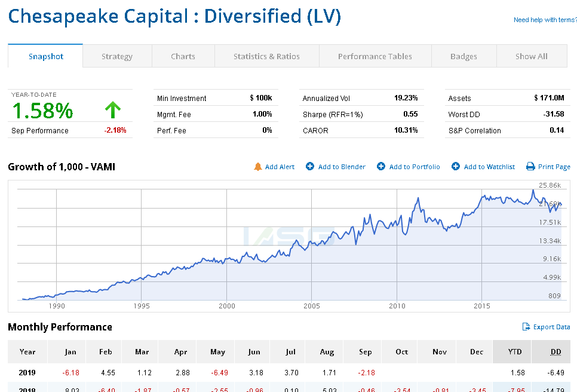Click the Add to Watchlist link
The width and height of the screenshot is (577, 392).
[489, 167]
